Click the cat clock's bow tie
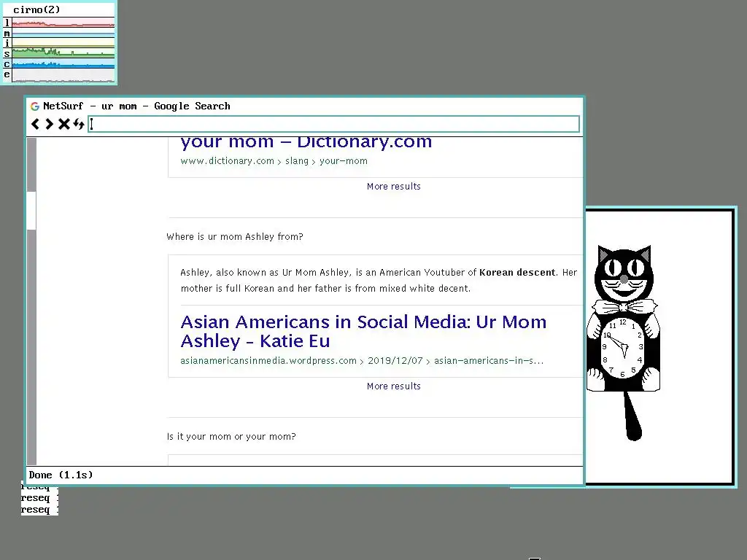 click(x=624, y=307)
